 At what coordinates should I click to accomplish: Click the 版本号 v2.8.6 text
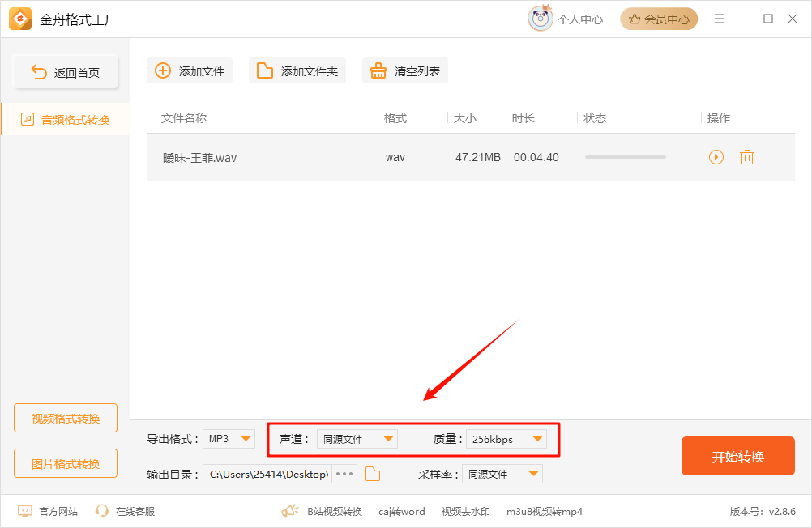tap(763, 512)
